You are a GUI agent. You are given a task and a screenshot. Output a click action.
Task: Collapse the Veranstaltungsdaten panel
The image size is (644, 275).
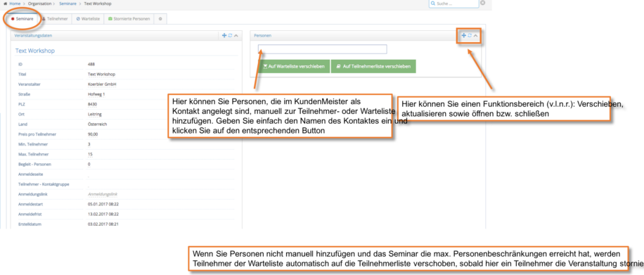tap(236, 35)
